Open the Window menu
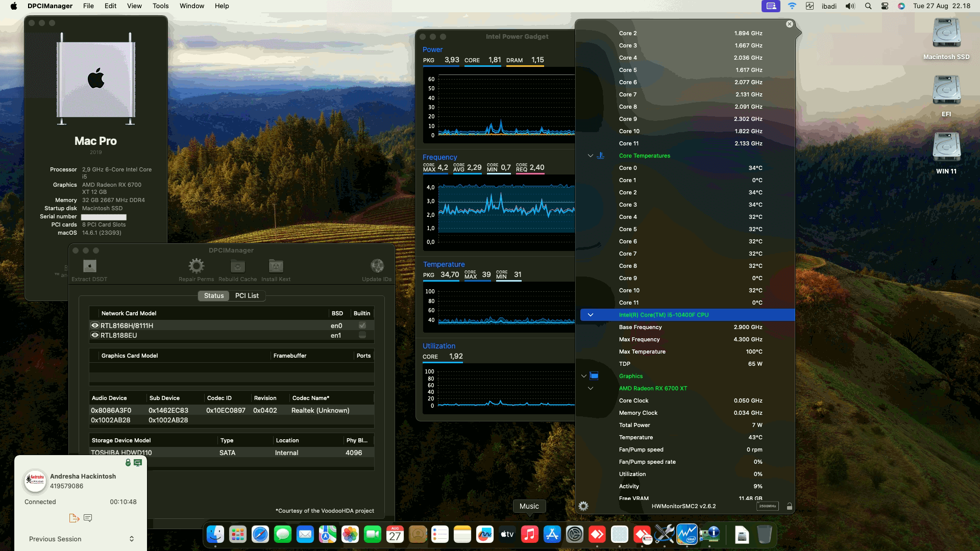The height and width of the screenshot is (551, 980). point(192,6)
